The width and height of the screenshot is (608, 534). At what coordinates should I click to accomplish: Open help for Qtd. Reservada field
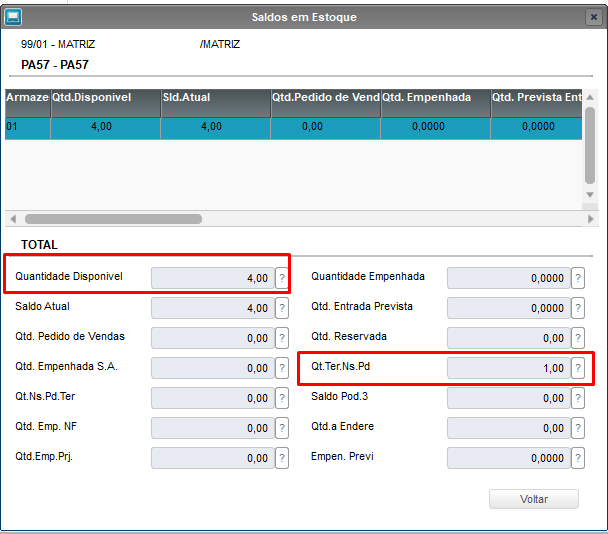(x=578, y=338)
